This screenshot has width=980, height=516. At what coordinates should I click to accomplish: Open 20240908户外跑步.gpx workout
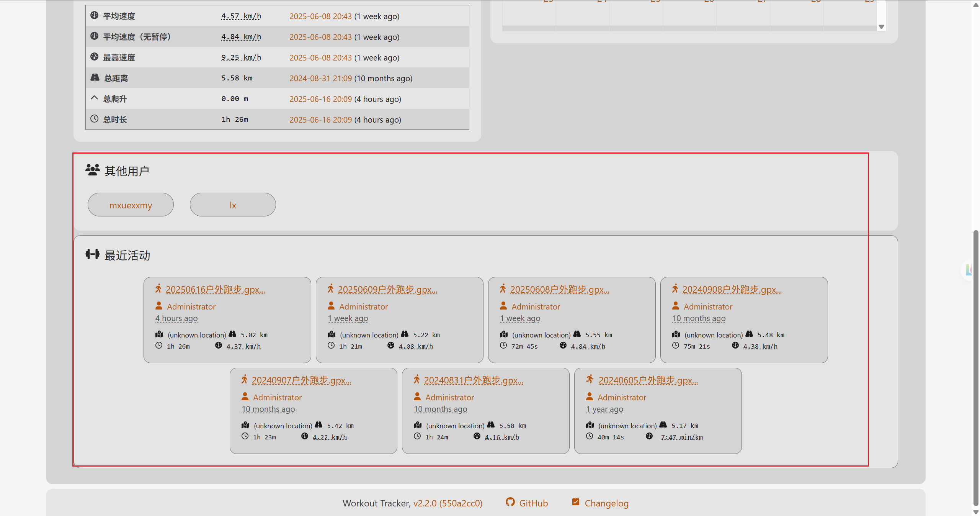[732, 289]
